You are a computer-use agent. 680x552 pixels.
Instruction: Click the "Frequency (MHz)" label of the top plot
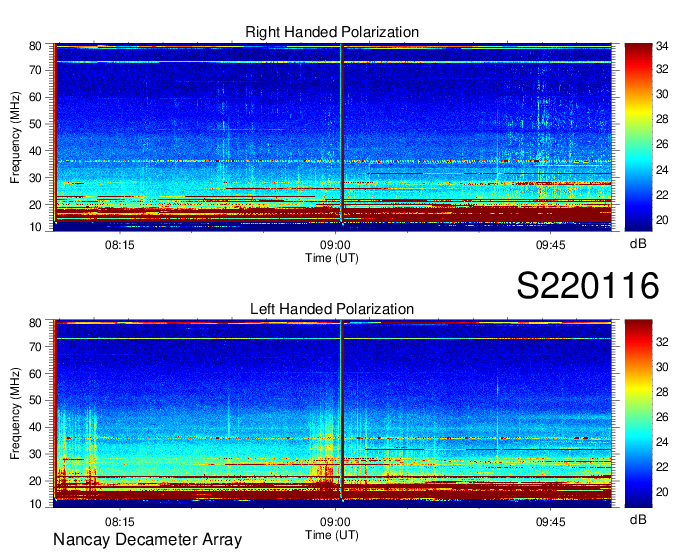coord(15,137)
